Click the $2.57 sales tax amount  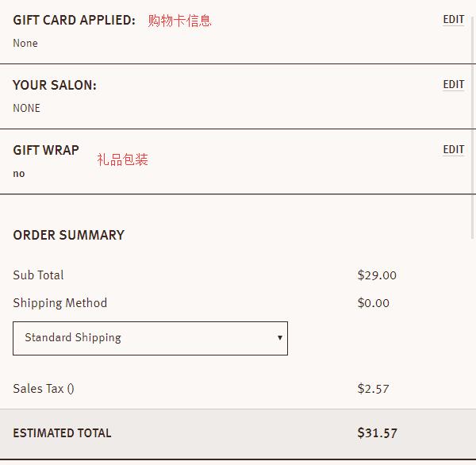click(x=373, y=389)
